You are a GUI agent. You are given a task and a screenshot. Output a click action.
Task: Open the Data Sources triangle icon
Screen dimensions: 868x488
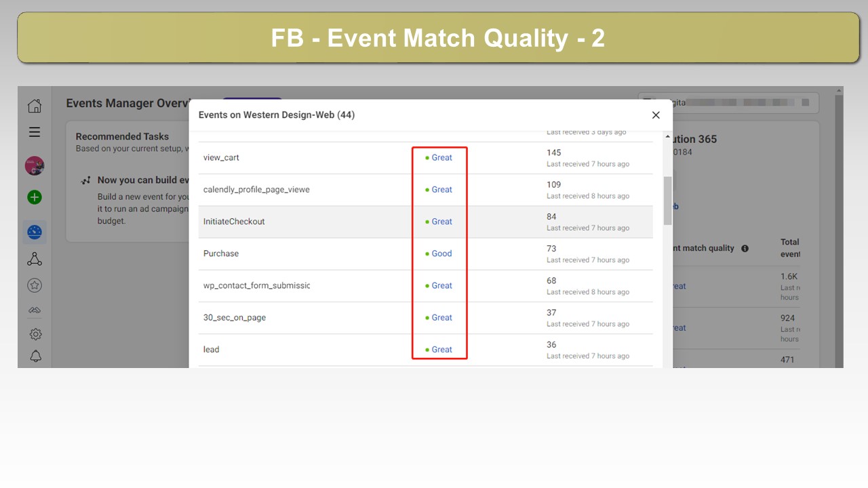tap(35, 259)
